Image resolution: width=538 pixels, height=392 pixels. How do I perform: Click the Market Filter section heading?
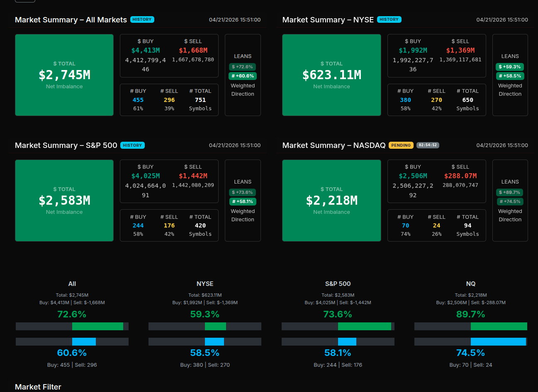(38, 387)
